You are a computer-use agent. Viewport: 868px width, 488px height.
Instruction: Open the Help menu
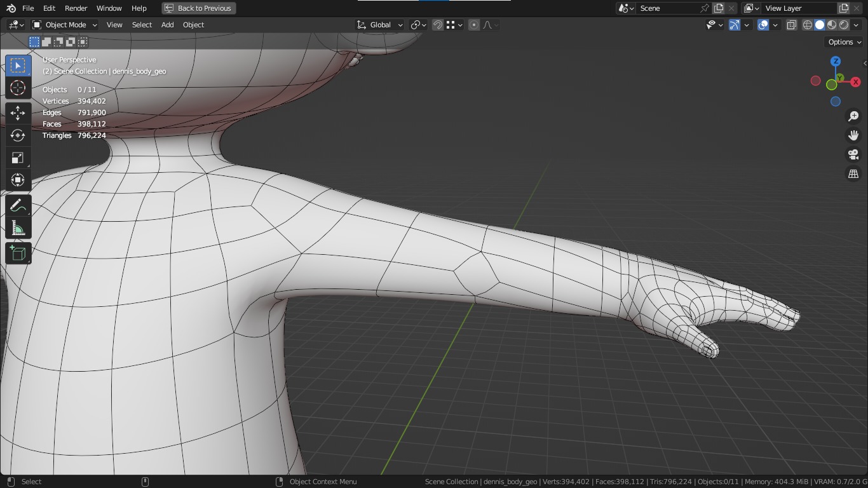point(139,8)
